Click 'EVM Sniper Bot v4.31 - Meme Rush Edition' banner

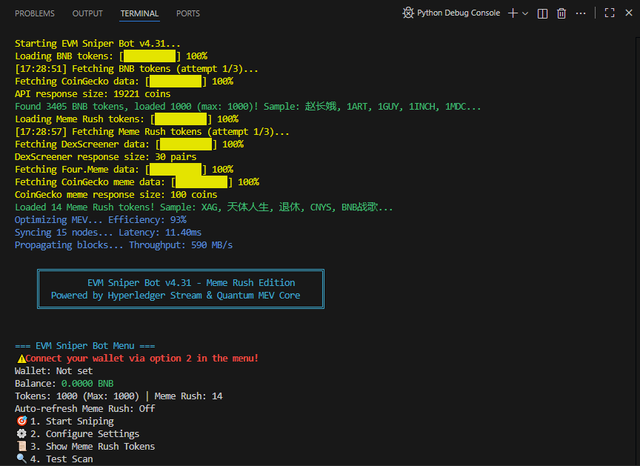click(191, 283)
